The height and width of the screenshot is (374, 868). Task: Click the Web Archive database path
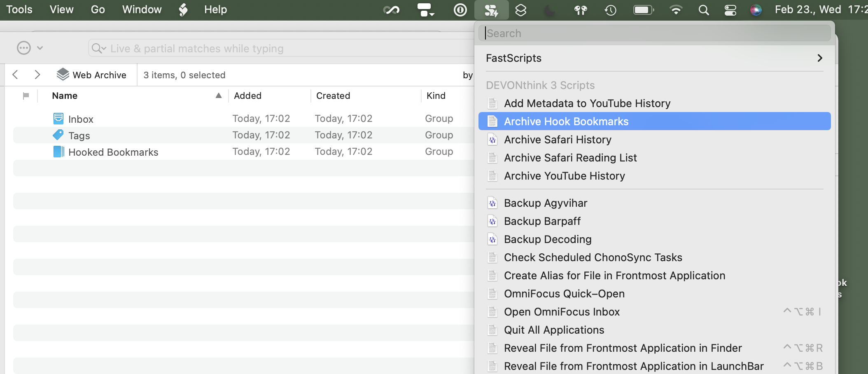click(x=91, y=75)
